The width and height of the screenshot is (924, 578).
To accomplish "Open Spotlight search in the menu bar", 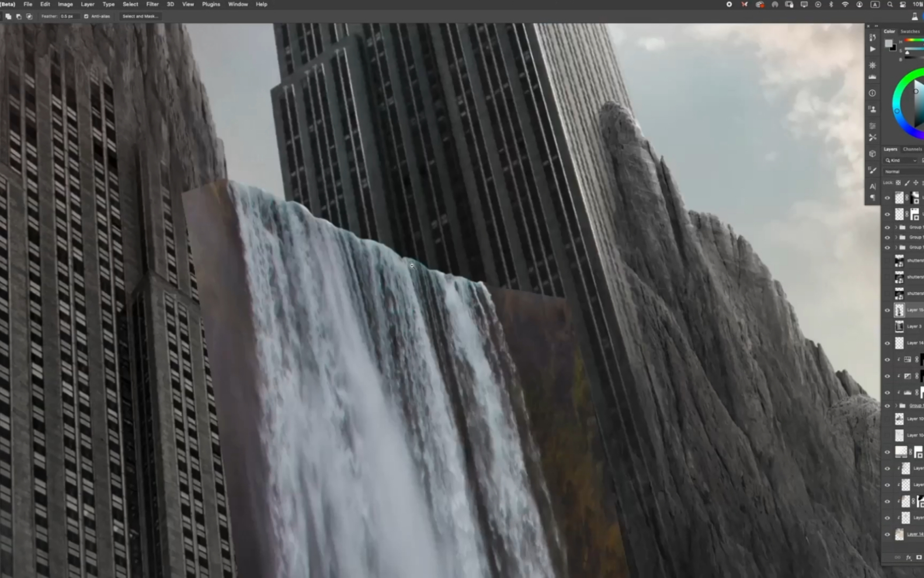I will tap(890, 4).
